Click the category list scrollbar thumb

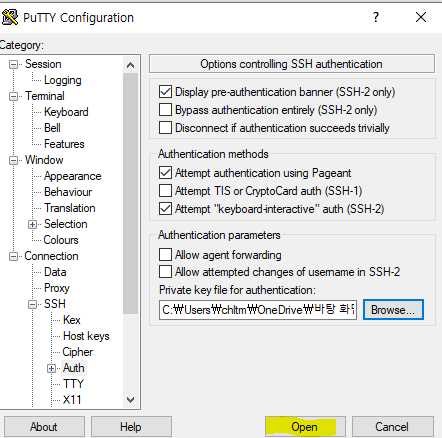131,193
